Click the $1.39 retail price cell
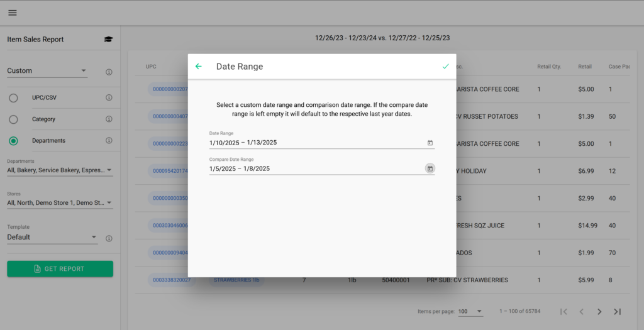The width and height of the screenshot is (644, 330). 586,116
